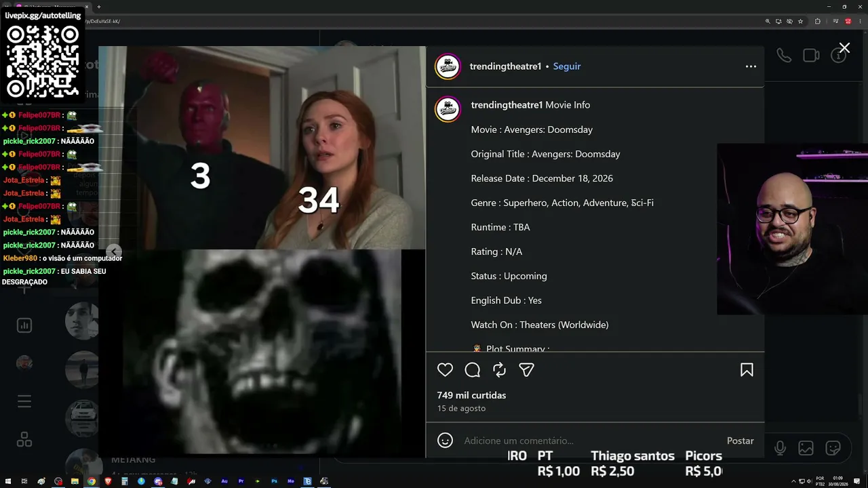Open Calculator from the taskbar

point(124,481)
